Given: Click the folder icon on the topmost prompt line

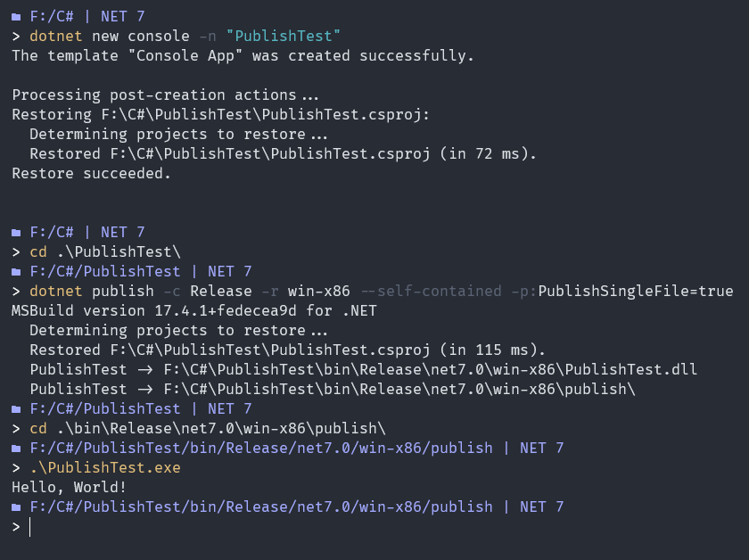Looking at the screenshot, I should (x=16, y=16).
